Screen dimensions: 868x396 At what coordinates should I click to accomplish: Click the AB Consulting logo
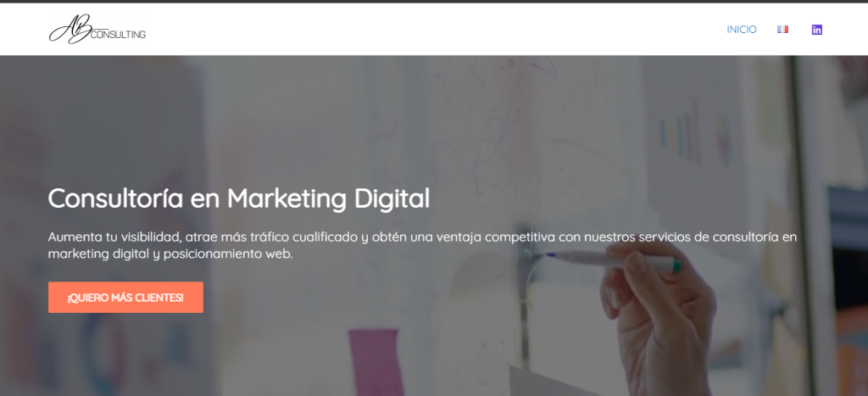(97, 29)
